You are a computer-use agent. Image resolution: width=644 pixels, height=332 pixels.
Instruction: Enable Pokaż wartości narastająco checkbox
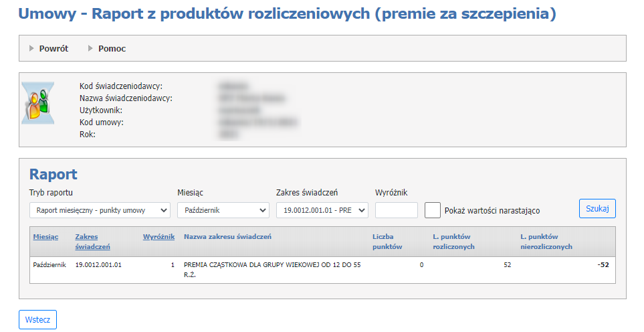(433, 210)
